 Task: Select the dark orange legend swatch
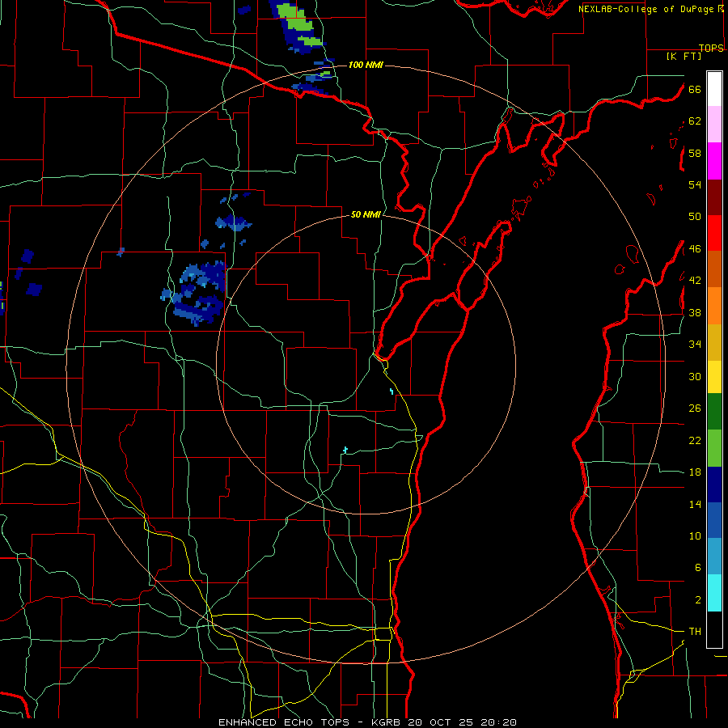pos(714,269)
